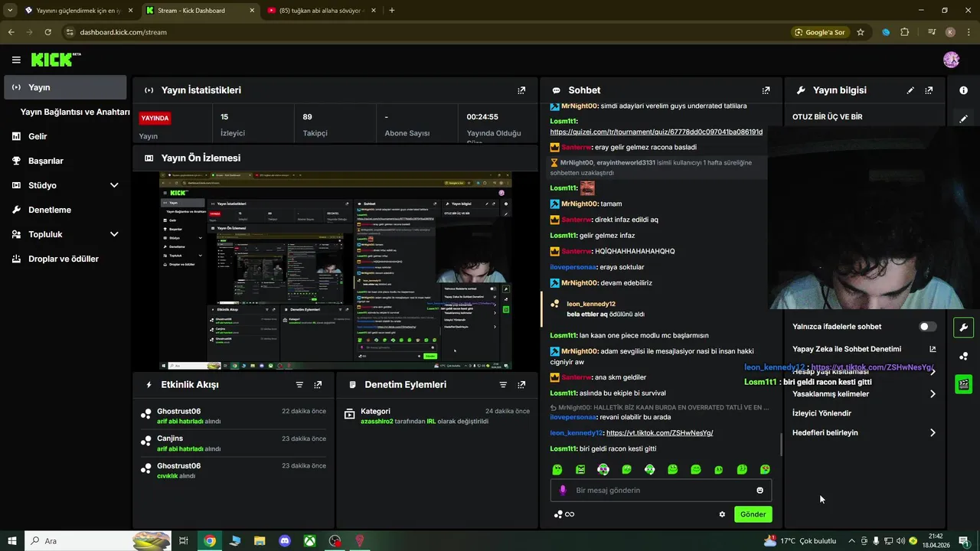Image resolution: width=980 pixels, height=551 pixels.
Task: Open Discord from the taskbar
Action: tap(285, 541)
